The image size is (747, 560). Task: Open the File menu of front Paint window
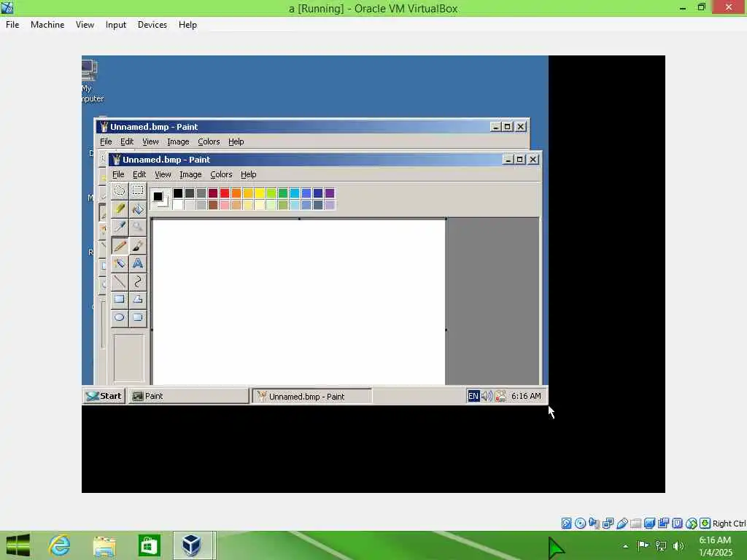click(x=118, y=174)
